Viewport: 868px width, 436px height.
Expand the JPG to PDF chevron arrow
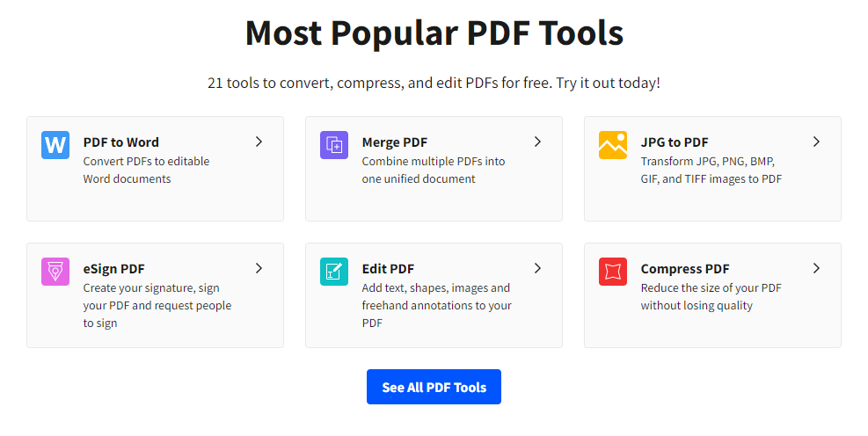pyautogui.click(x=816, y=142)
